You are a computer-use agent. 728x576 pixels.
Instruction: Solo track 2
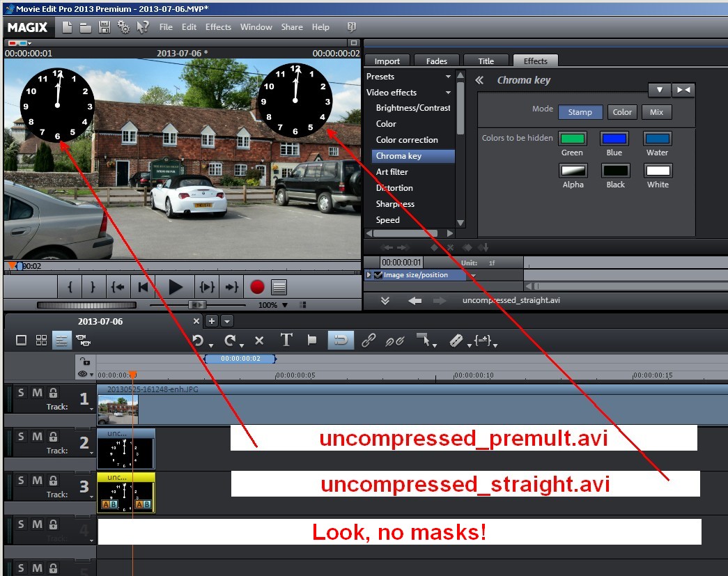(21, 436)
